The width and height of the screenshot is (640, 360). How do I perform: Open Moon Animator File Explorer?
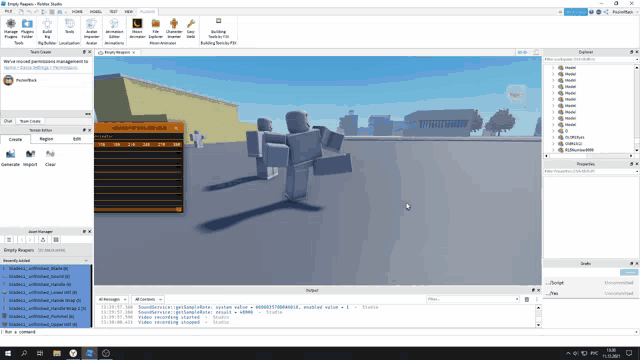point(156,28)
